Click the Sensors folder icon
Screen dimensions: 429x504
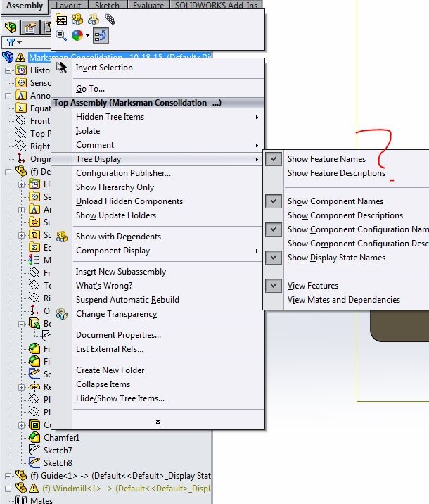click(x=21, y=82)
